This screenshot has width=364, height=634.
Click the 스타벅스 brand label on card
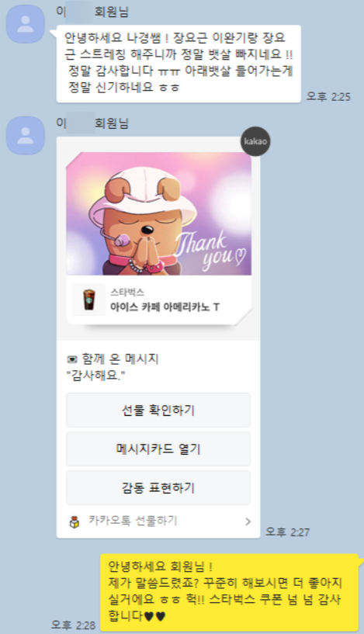[127, 293]
